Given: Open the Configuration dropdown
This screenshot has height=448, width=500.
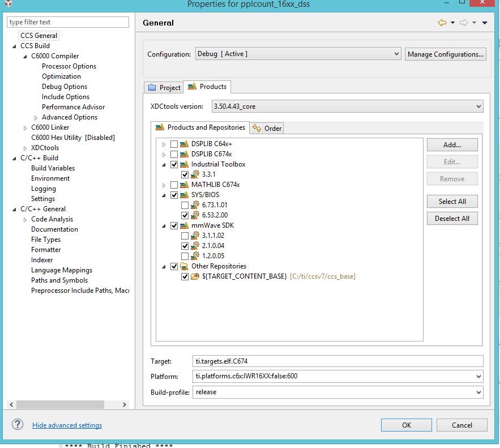Looking at the screenshot, I should [298, 54].
